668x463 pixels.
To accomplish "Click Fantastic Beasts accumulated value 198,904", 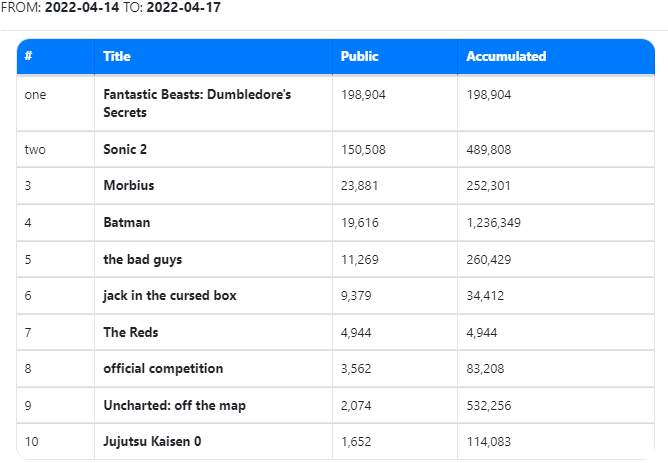I will [x=489, y=95].
